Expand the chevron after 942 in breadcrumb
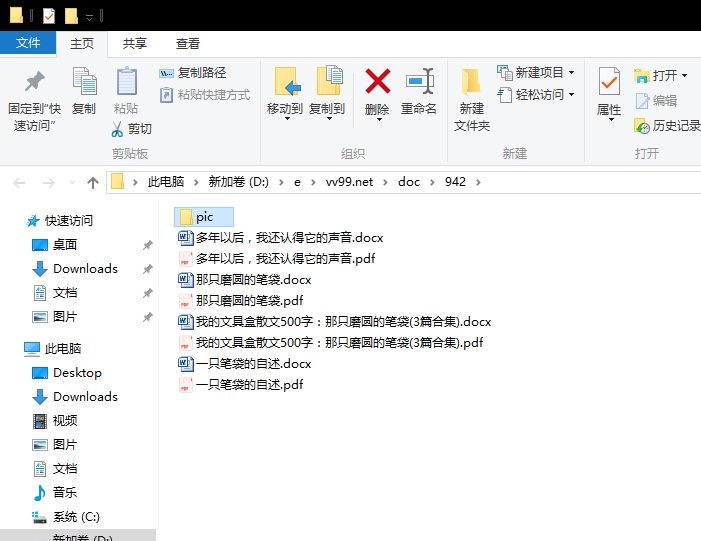The height and width of the screenshot is (541, 701). tap(478, 182)
